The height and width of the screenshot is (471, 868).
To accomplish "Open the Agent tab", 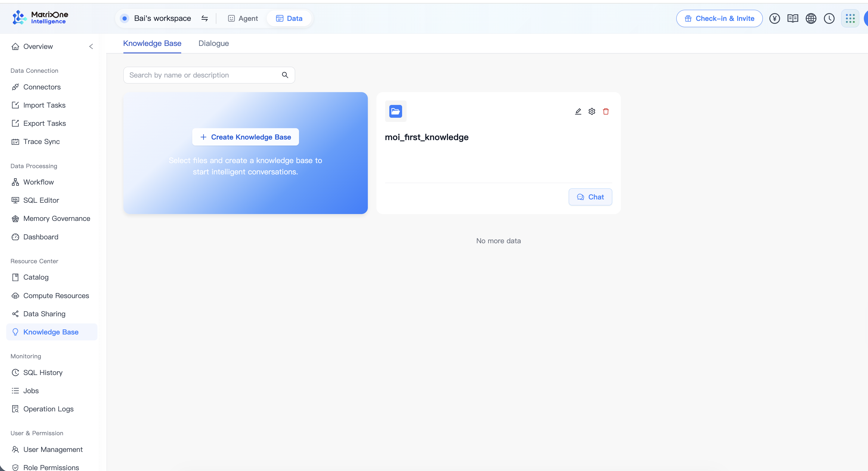I will [243, 18].
